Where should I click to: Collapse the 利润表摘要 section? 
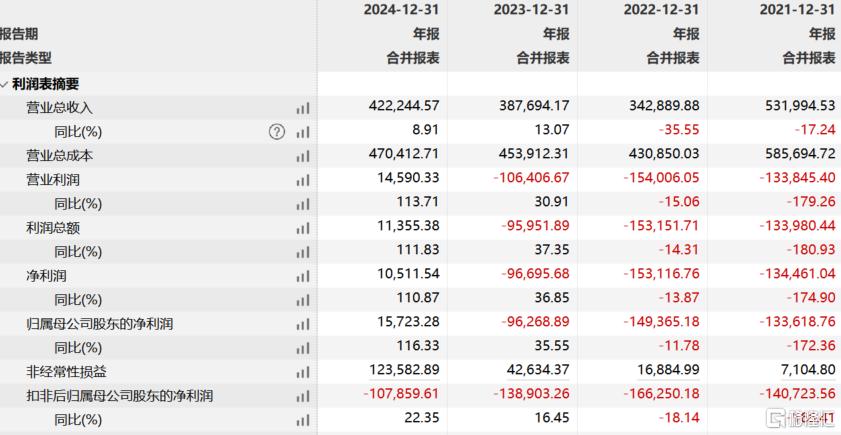pyautogui.click(x=6, y=84)
